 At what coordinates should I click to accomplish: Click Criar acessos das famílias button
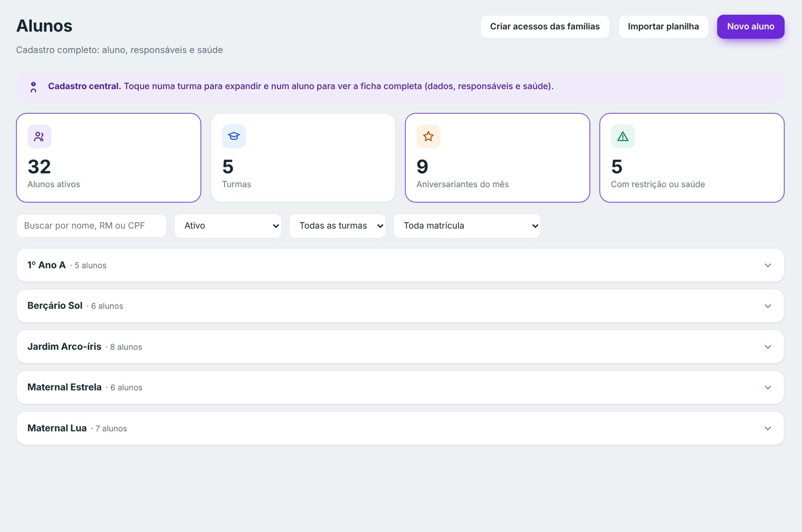point(545,26)
